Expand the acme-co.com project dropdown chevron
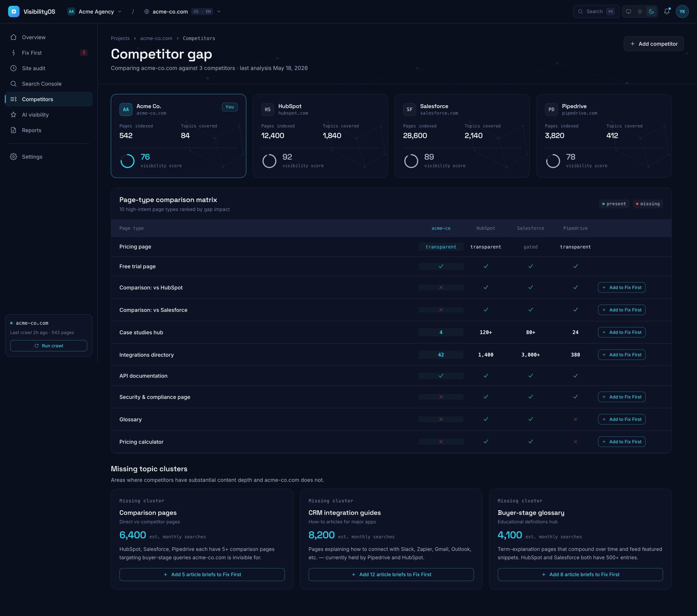Screen dimensions: 697x616 219,12
